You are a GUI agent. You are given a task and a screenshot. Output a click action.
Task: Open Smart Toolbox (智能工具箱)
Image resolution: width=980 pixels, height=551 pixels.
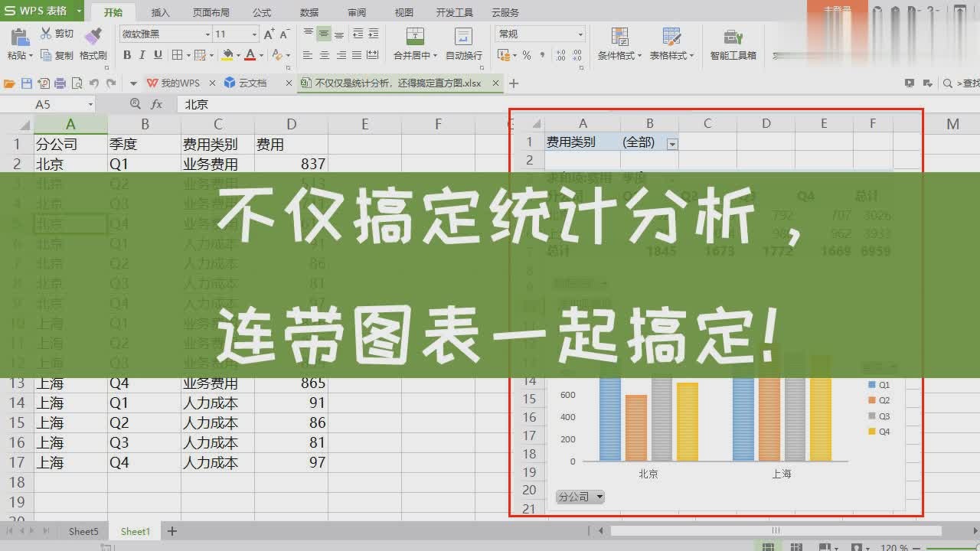coord(733,44)
